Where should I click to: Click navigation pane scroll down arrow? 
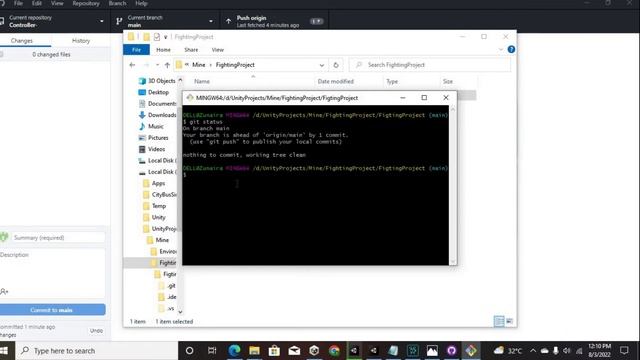pyautogui.click(x=180, y=312)
